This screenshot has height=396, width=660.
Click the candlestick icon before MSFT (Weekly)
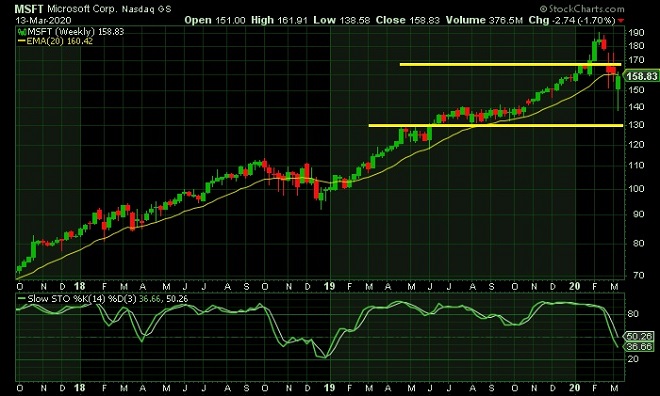click(22, 32)
